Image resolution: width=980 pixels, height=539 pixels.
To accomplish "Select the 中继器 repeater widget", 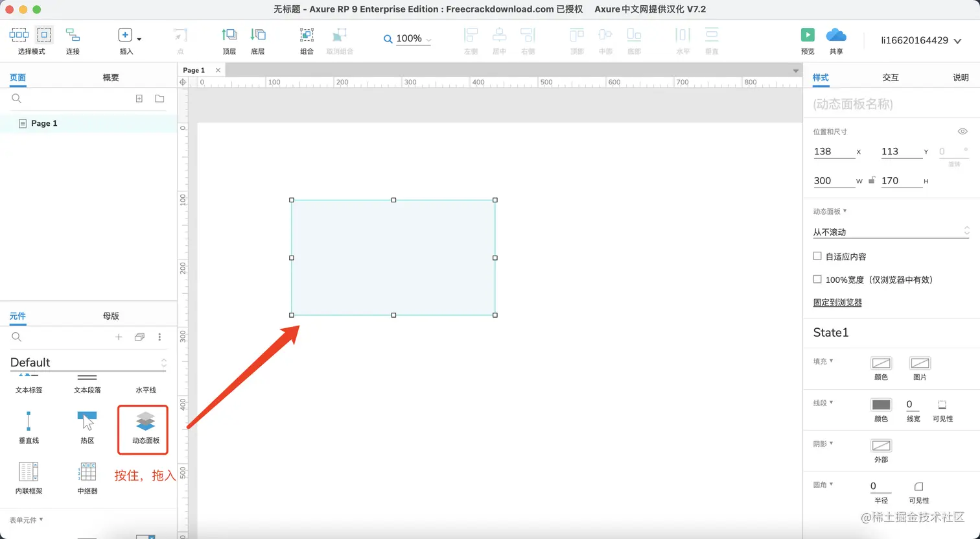I will pos(87,478).
